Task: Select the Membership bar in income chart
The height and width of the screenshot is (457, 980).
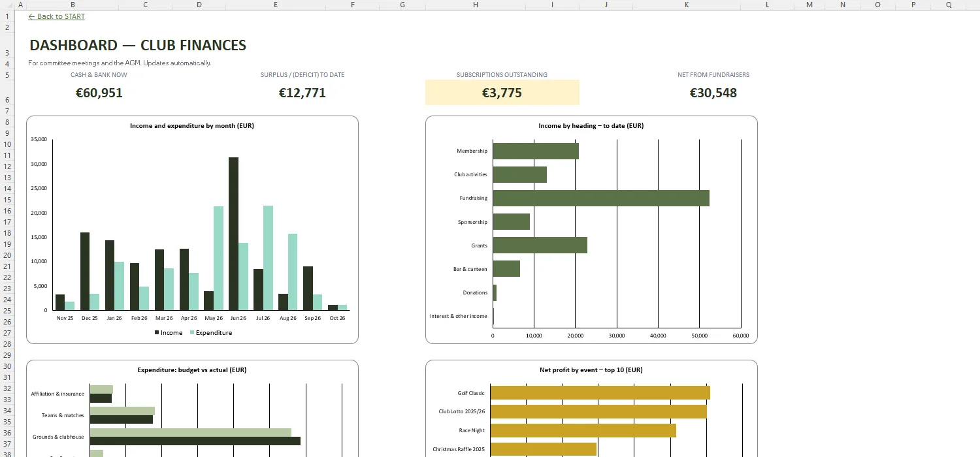Action: [x=536, y=151]
